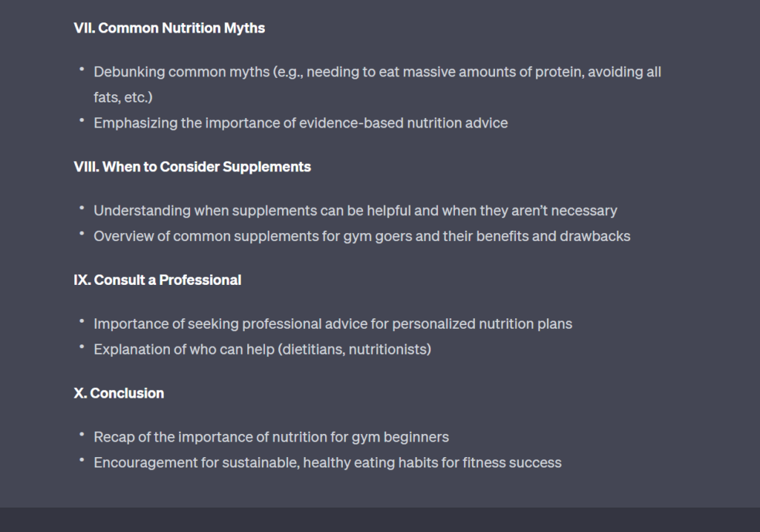Click the 'IX. Consult a Professional' heading

[x=157, y=280]
